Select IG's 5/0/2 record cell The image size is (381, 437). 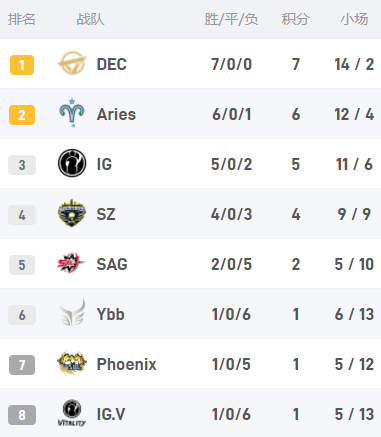point(231,164)
